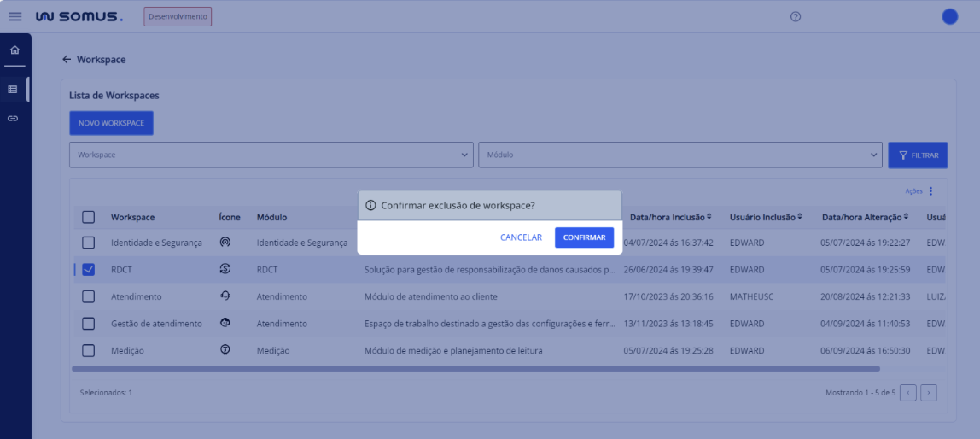The image size is (980, 439).
Task: Go back using the Workspace arrow
Action: 67,60
